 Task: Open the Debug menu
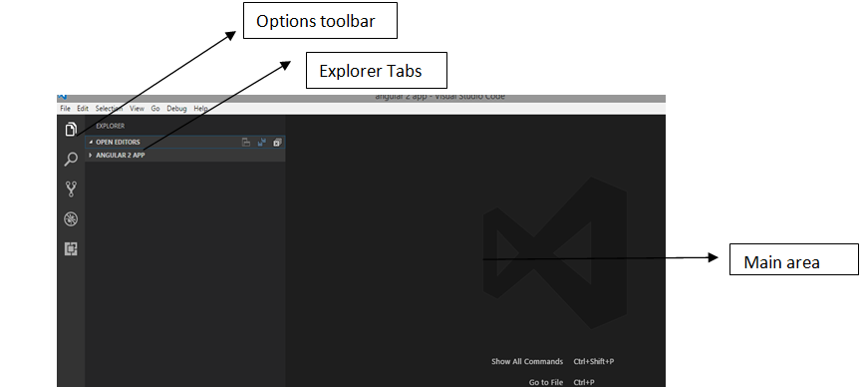177,109
